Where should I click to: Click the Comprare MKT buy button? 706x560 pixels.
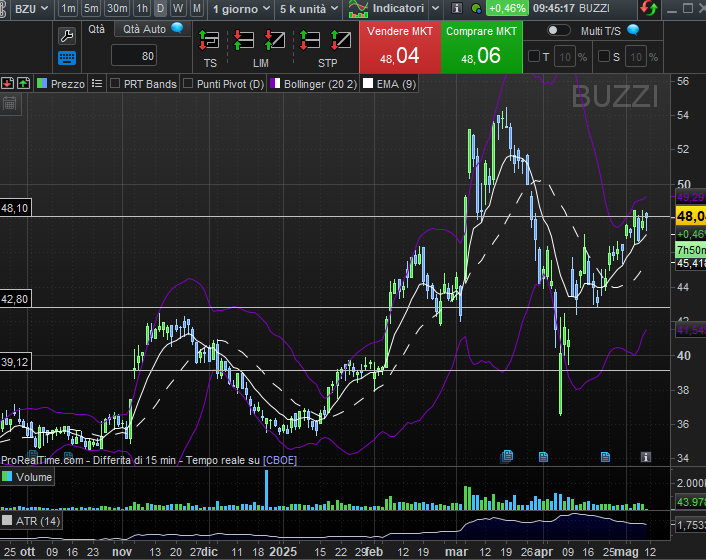point(481,47)
